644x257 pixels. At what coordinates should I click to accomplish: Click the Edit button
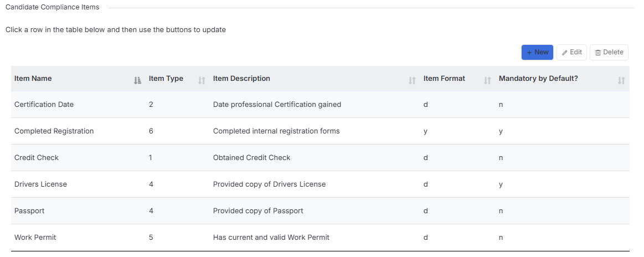point(571,52)
